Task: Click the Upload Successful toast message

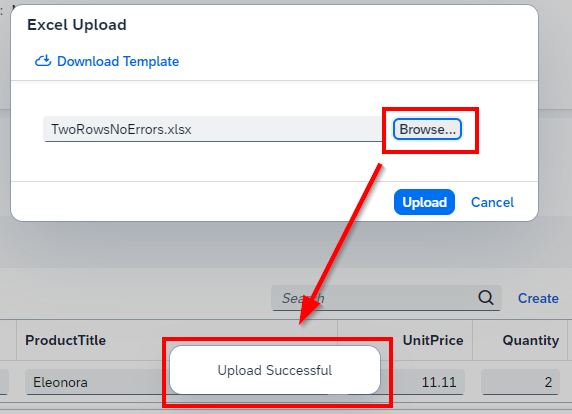Action: [x=275, y=370]
